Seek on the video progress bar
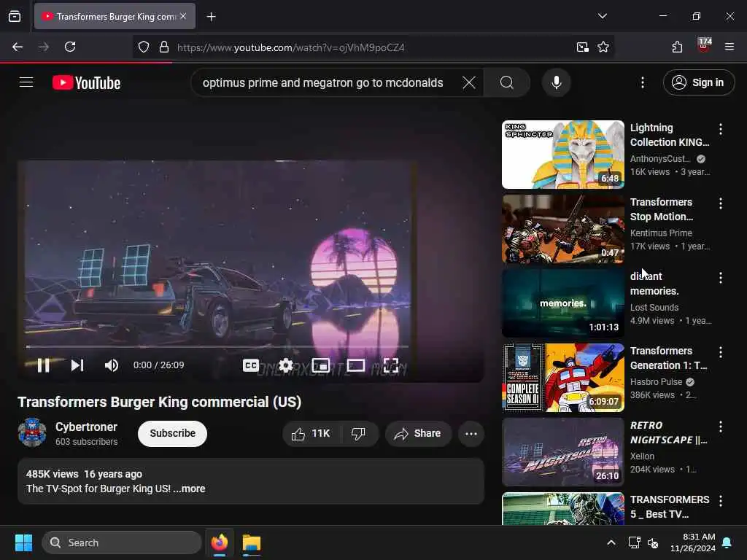Image resolution: width=747 pixels, height=560 pixels. click(x=217, y=346)
